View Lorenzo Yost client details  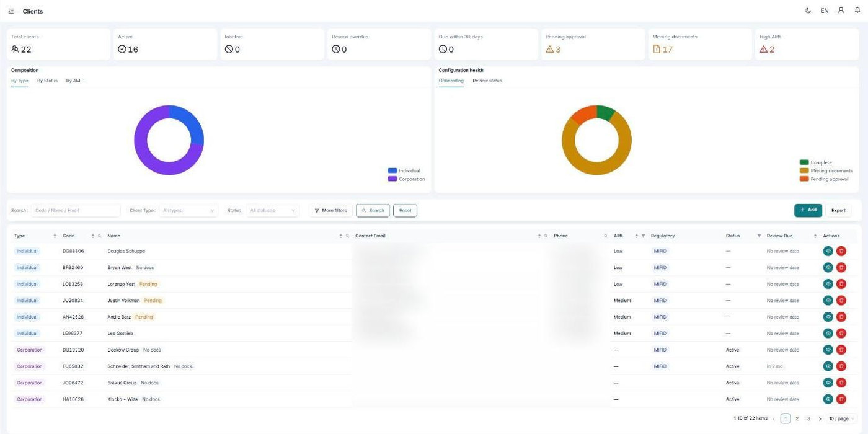pyautogui.click(x=828, y=284)
